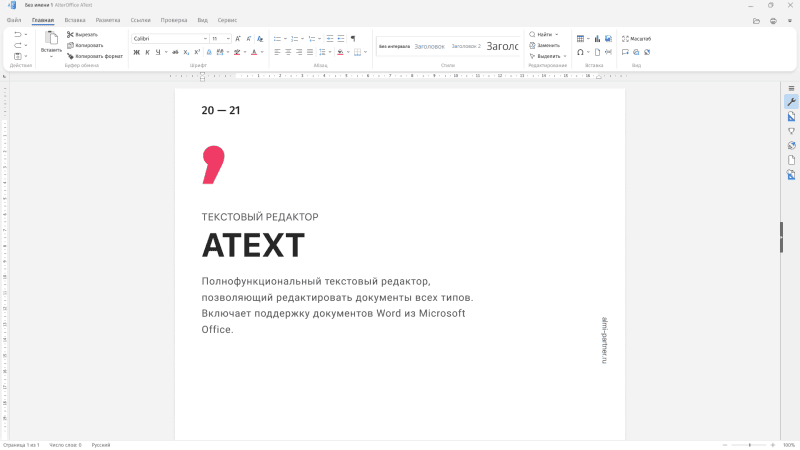Click Копировать copy button
The image size is (800, 450).
pos(85,45)
